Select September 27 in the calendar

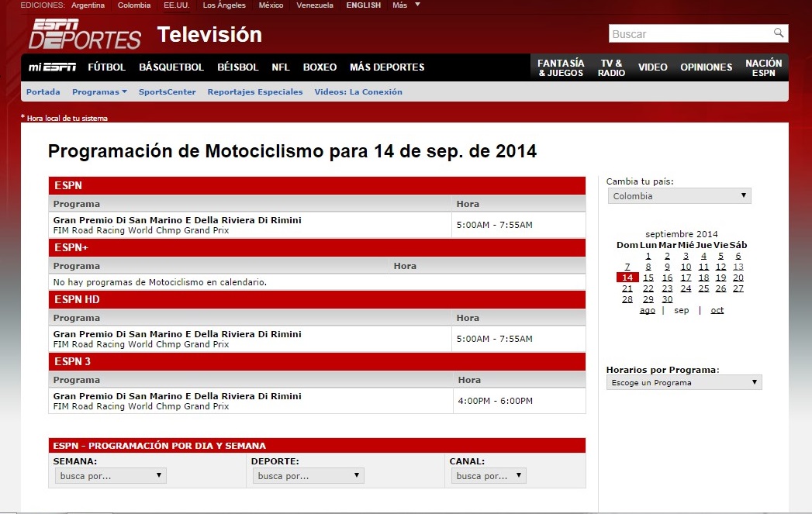(x=738, y=289)
